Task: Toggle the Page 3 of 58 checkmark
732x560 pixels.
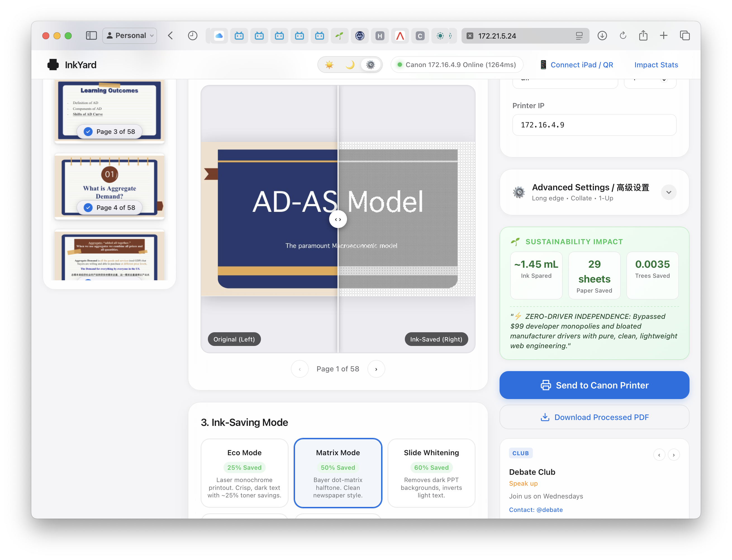Action: 88,132
